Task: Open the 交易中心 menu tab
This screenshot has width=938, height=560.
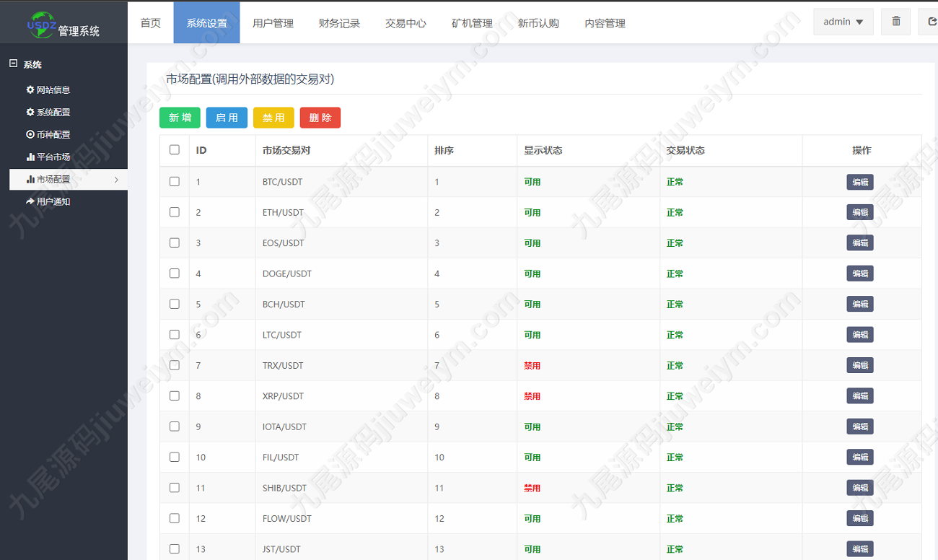Action: (406, 23)
